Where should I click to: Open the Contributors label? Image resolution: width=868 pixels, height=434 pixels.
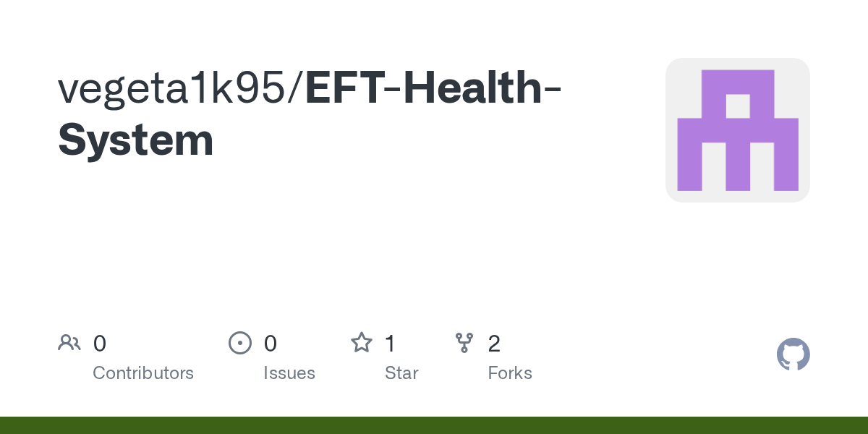(143, 373)
